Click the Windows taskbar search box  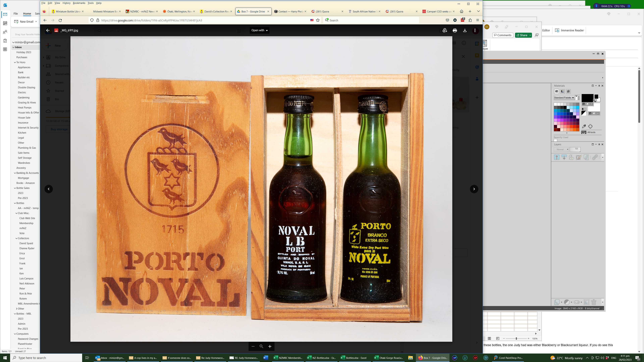(46, 358)
